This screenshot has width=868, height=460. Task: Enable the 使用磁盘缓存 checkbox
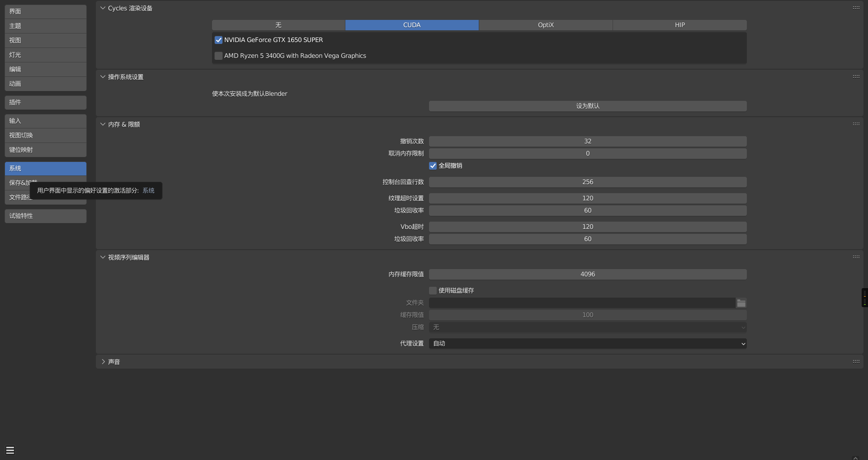[x=433, y=290]
